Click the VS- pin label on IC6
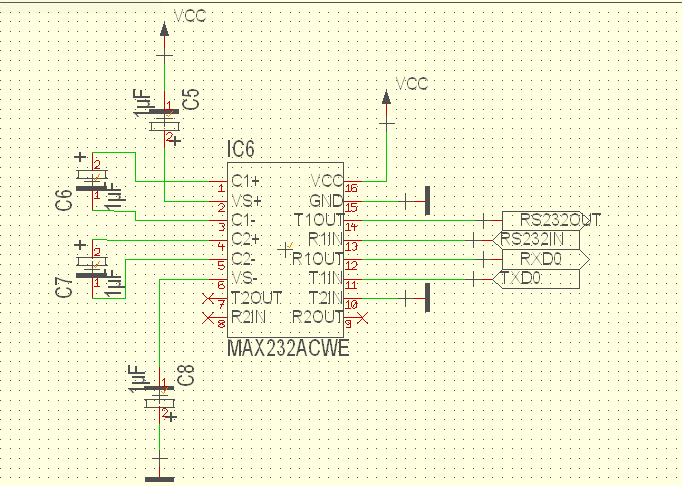Image resolution: width=682 pixels, height=486 pixels. pos(244,278)
